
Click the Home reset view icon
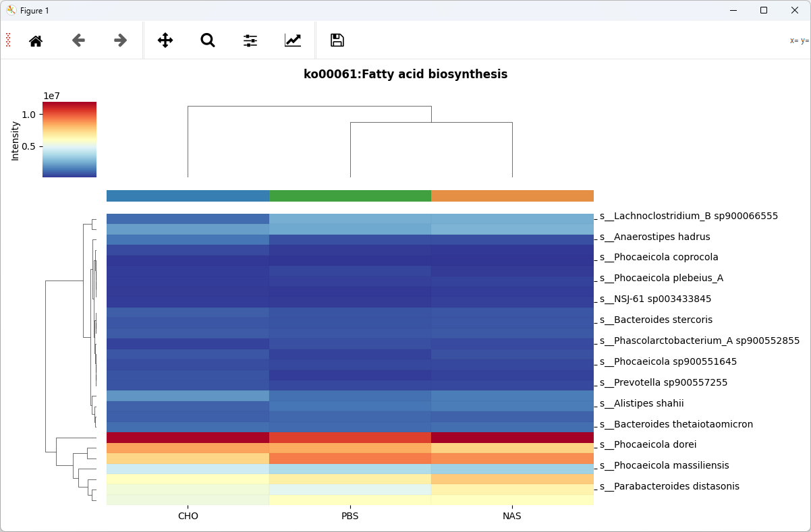pyautogui.click(x=36, y=40)
